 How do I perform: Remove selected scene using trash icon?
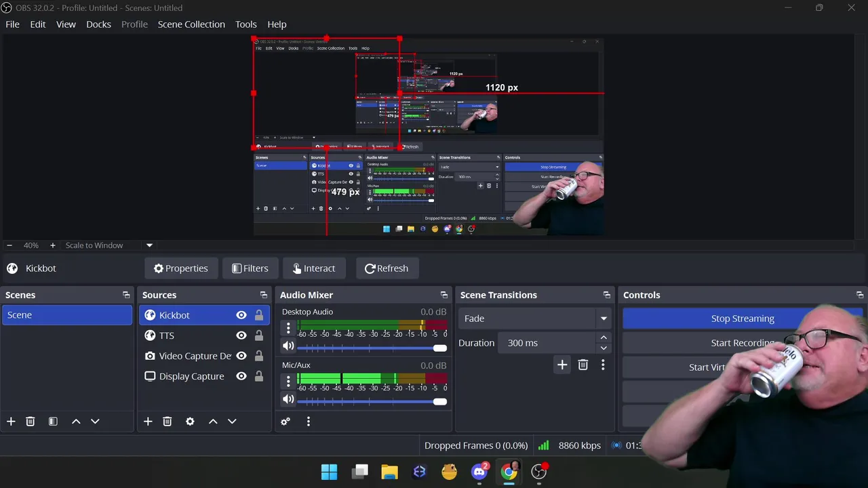[30, 422]
